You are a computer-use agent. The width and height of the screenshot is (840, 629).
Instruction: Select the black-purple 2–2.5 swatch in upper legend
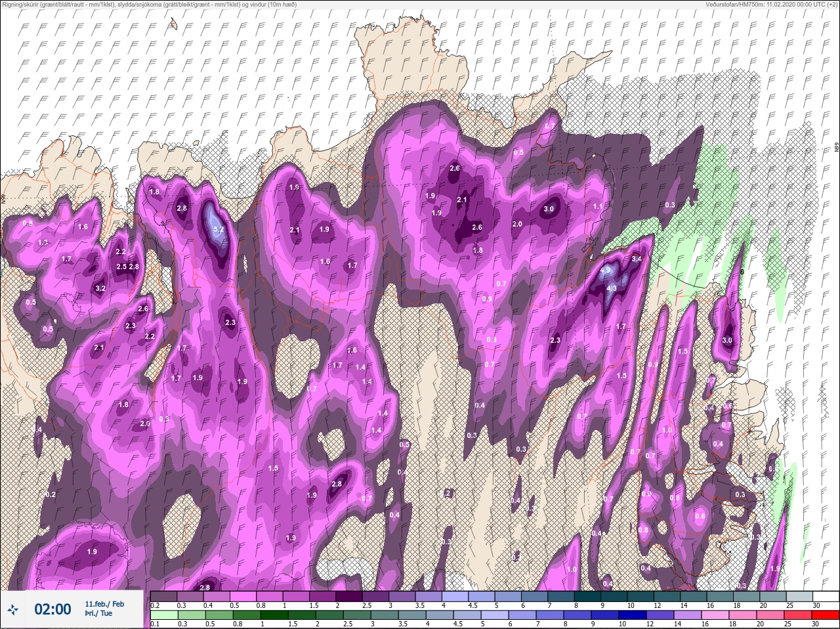coord(349,596)
